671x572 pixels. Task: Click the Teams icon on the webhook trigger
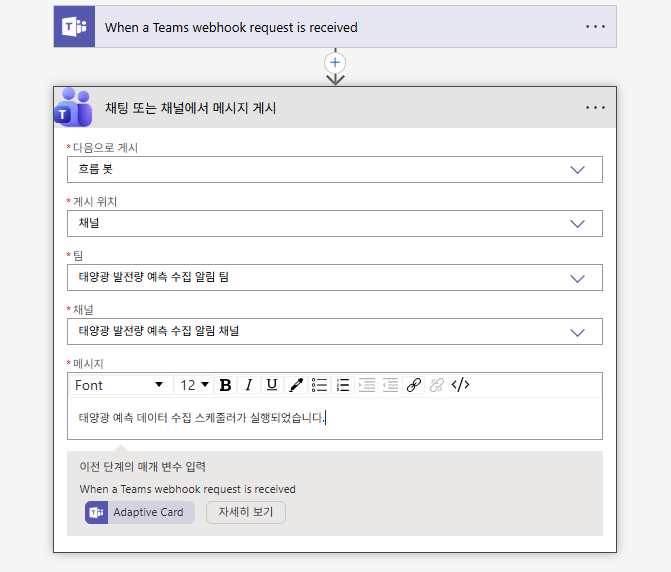(x=74, y=27)
